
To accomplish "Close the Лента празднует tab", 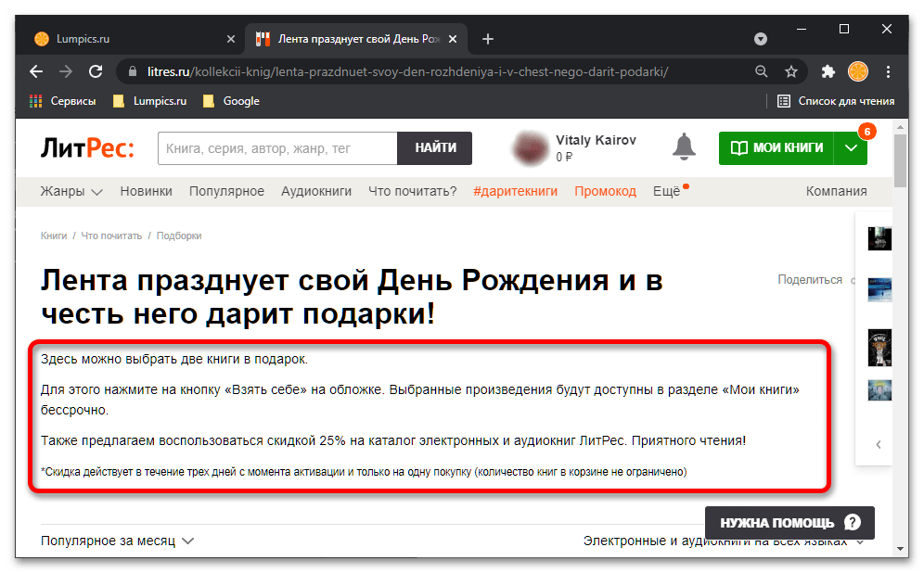I will [x=453, y=39].
